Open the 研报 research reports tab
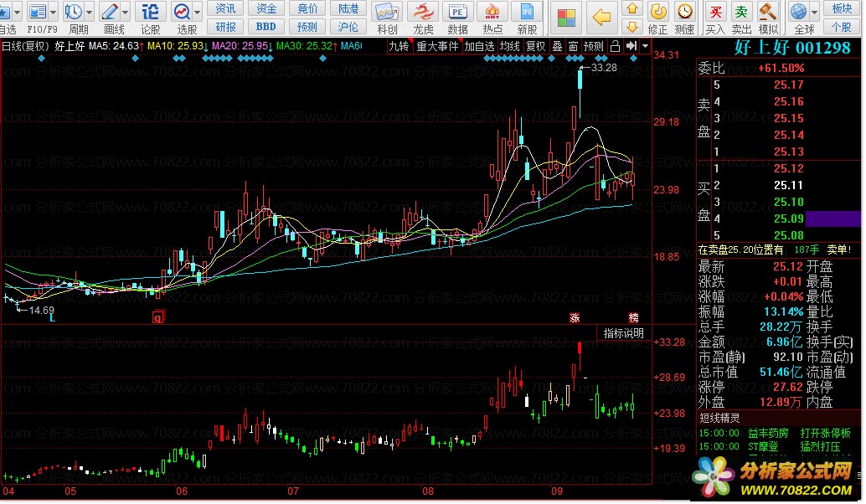The height and width of the screenshot is (504, 866). click(225, 27)
